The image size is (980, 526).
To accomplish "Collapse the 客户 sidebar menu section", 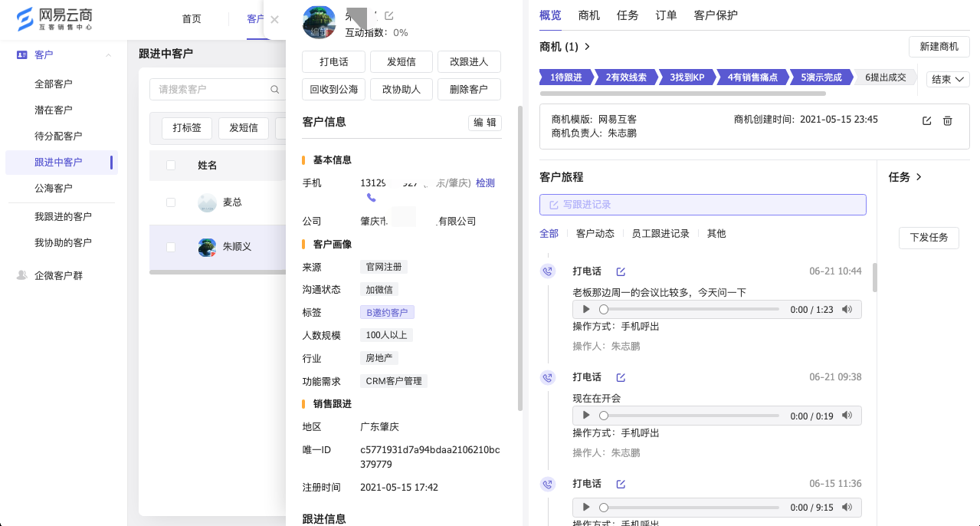I will pos(108,55).
